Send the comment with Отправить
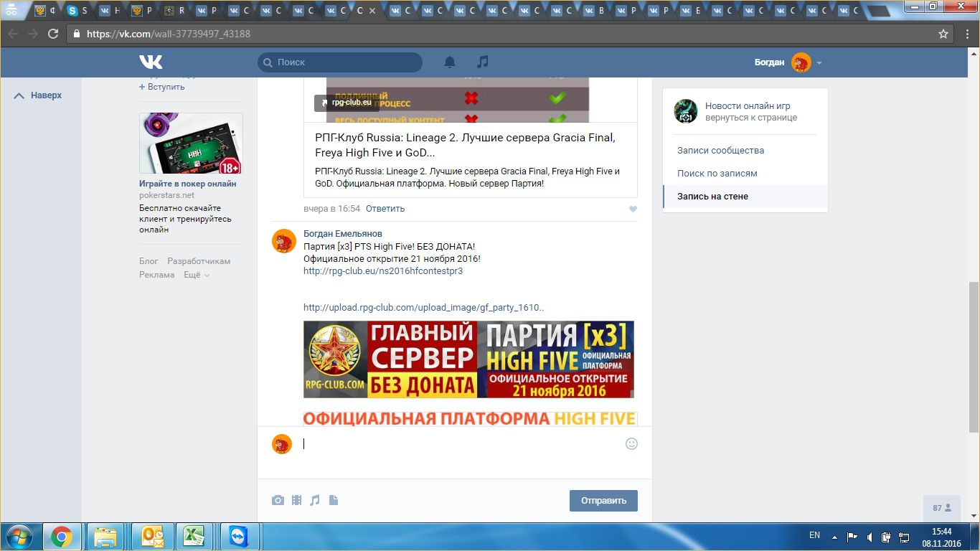The image size is (980, 551). pyautogui.click(x=603, y=501)
